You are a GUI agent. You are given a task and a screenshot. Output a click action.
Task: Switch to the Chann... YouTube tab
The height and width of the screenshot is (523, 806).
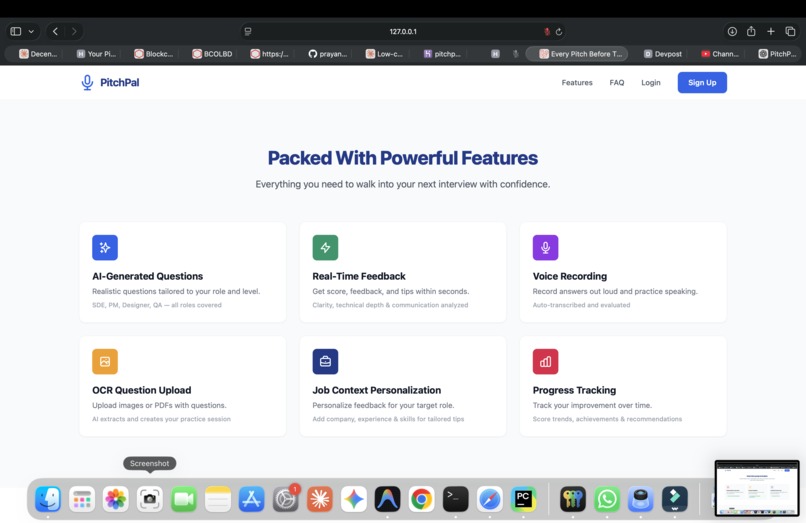click(x=720, y=54)
